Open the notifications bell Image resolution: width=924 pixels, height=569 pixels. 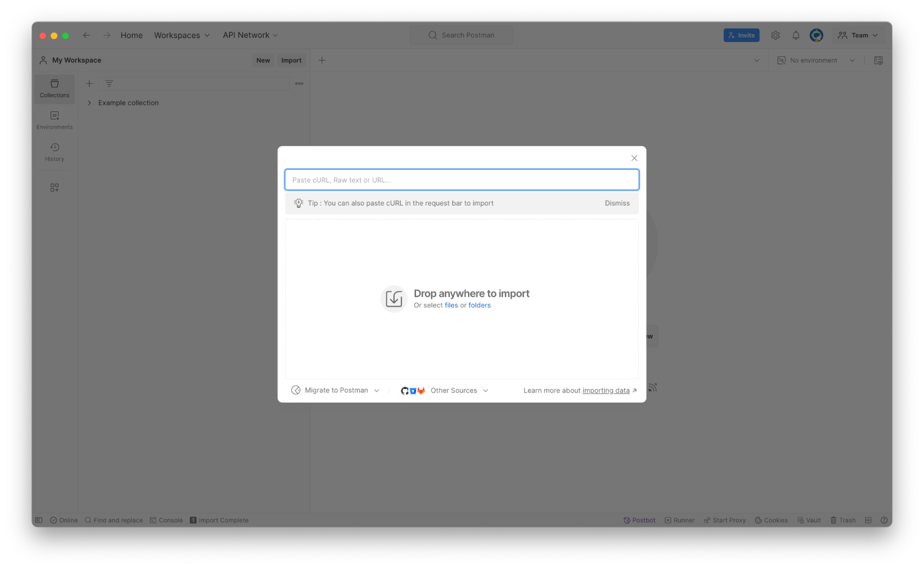coord(795,35)
